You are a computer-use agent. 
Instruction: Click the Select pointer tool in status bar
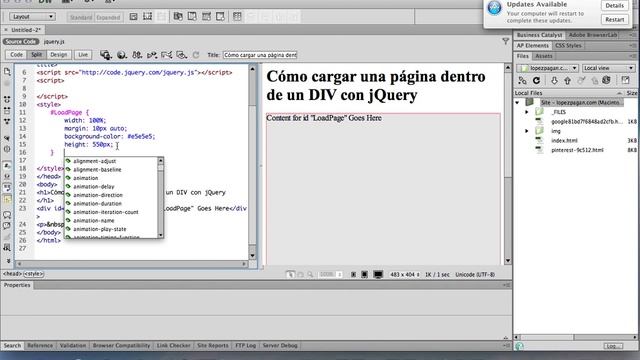click(x=290, y=275)
